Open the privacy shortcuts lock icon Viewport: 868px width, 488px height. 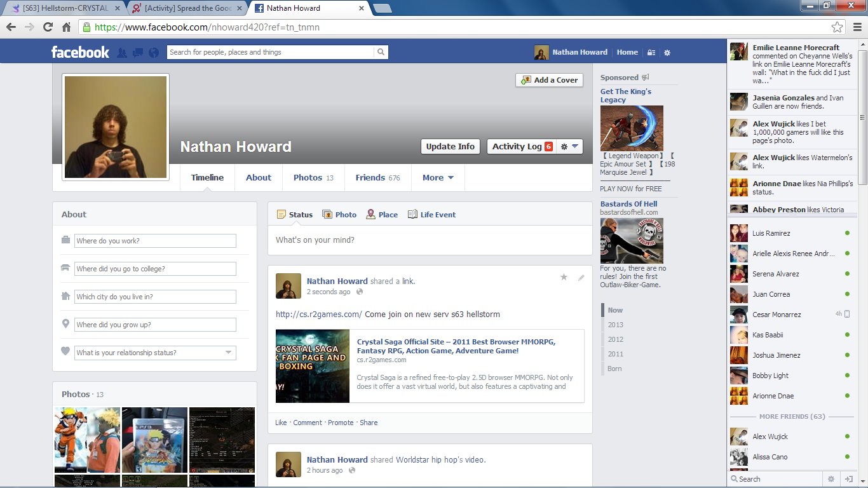[x=651, y=53]
